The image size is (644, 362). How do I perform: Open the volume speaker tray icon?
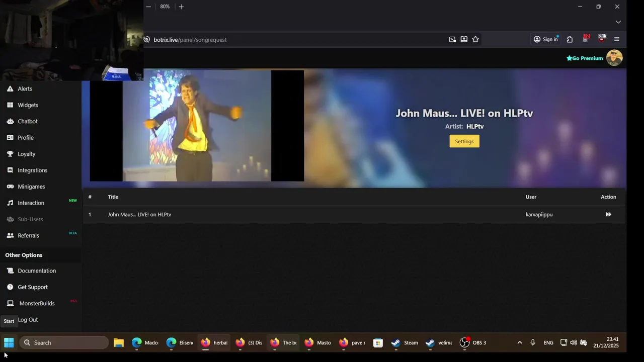(574, 343)
